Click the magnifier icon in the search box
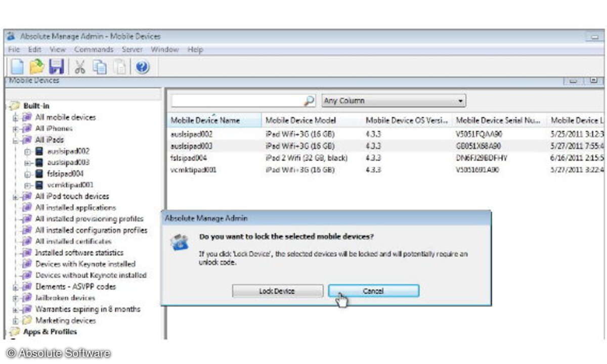Image resolution: width=607 pixels, height=364 pixels. pos(309,101)
